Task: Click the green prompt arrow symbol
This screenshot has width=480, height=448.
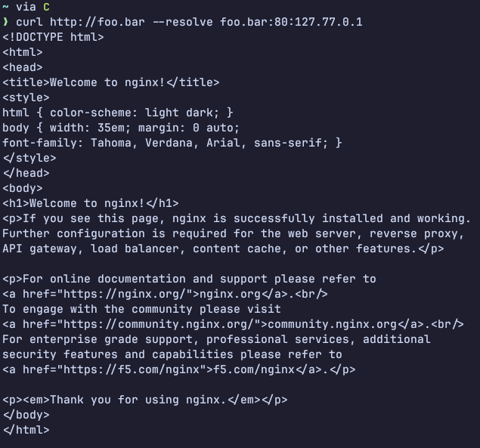Action: 5,22
